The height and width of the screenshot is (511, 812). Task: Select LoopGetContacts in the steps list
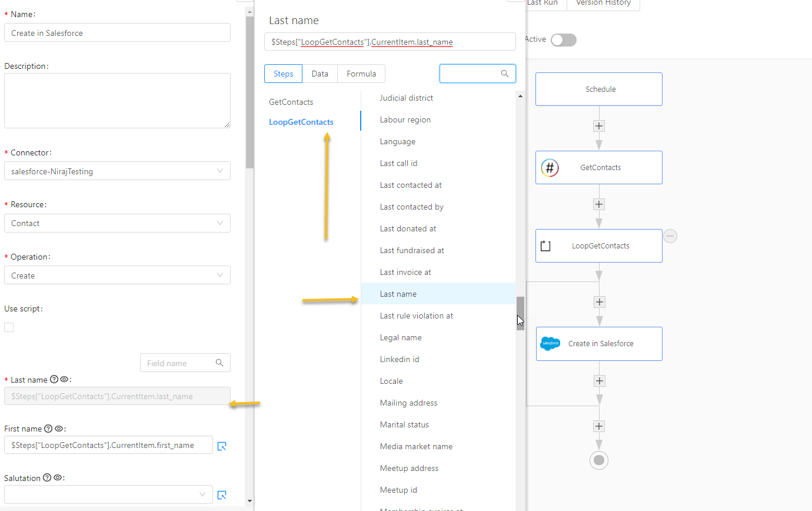tap(301, 122)
